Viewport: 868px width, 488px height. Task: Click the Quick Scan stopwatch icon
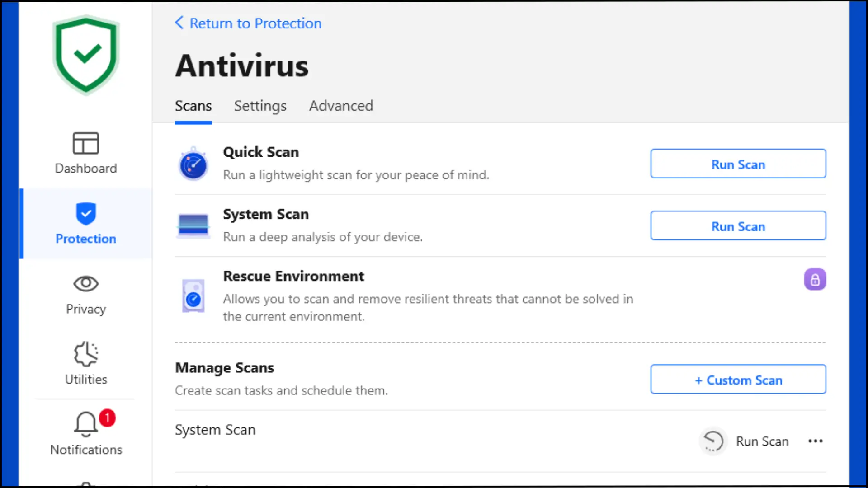coord(193,164)
